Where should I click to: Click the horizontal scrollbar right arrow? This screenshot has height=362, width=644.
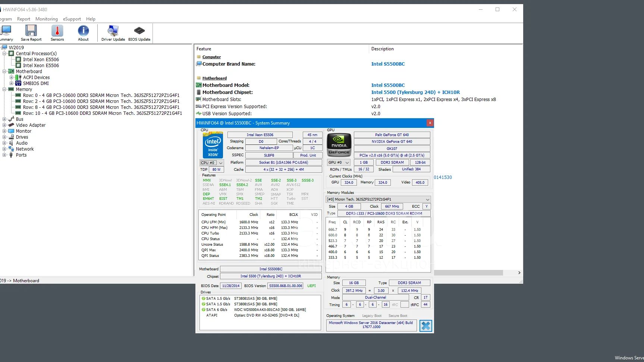(x=519, y=273)
